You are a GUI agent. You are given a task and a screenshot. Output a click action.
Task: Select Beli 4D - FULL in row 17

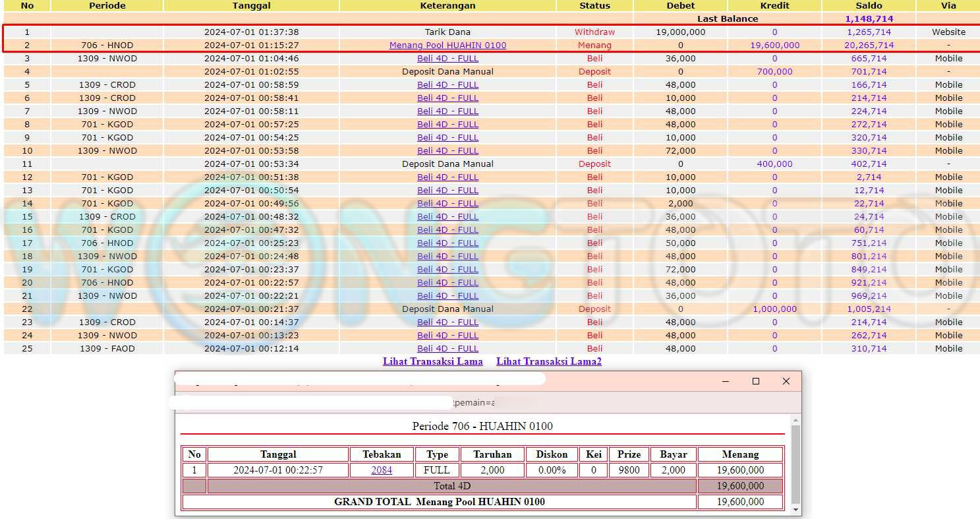447,243
